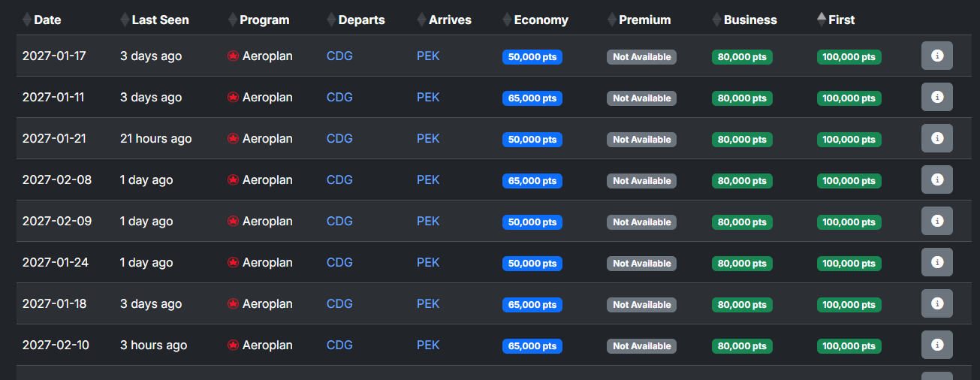
Task: Click the Aeroplan logo in 2027-01-24 row
Action: click(x=233, y=263)
